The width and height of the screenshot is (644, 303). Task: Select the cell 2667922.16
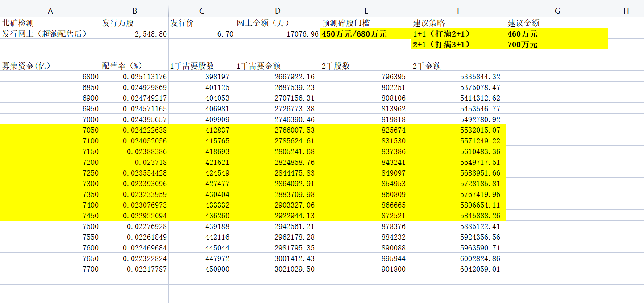click(278, 77)
